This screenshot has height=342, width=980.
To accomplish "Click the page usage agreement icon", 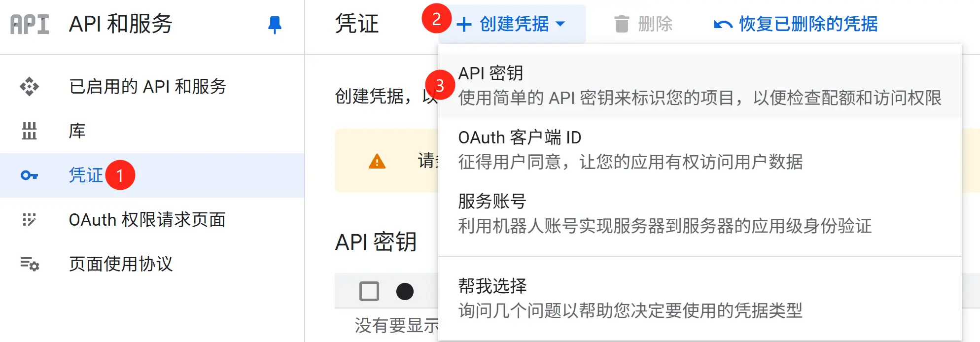I will [x=29, y=264].
